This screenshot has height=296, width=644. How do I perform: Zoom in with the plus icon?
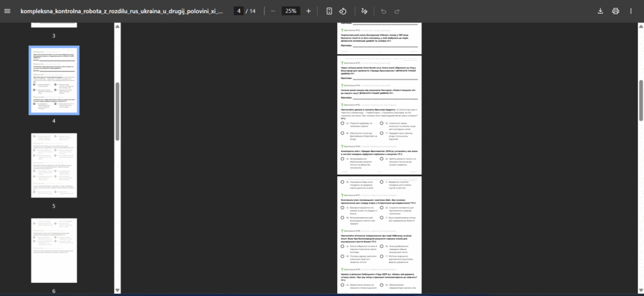coord(309,11)
